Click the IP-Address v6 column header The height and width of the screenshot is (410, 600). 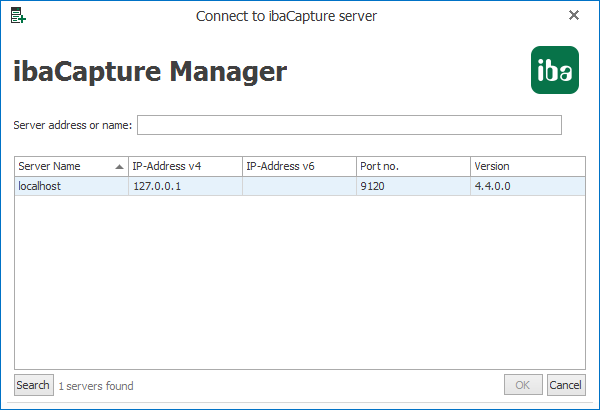[x=299, y=166]
